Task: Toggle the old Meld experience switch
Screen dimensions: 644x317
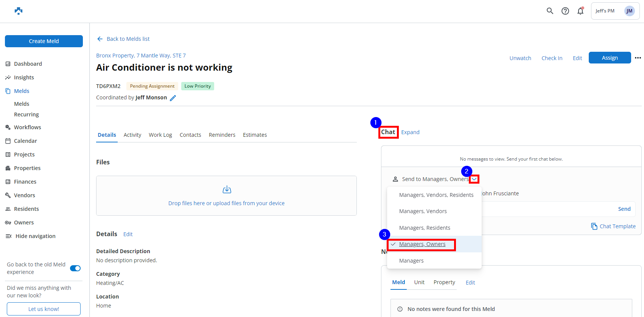Action: tap(75, 268)
